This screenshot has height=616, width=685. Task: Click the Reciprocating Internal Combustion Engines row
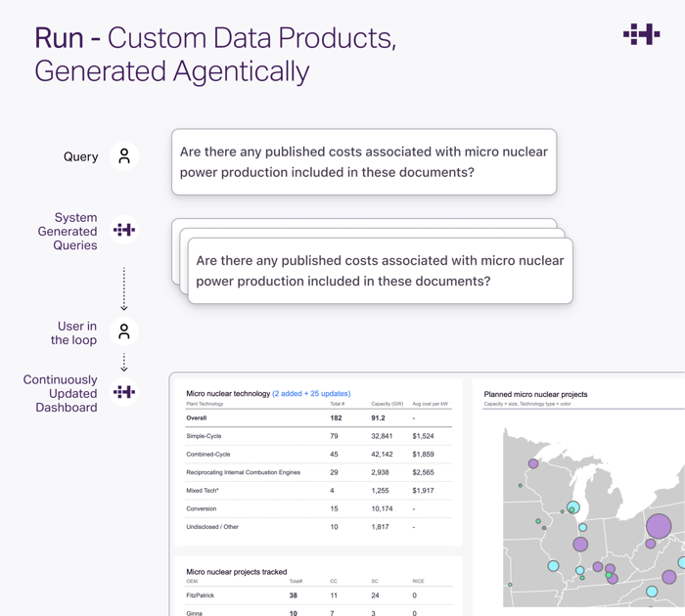pyautogui.click(x=318, y=472)
